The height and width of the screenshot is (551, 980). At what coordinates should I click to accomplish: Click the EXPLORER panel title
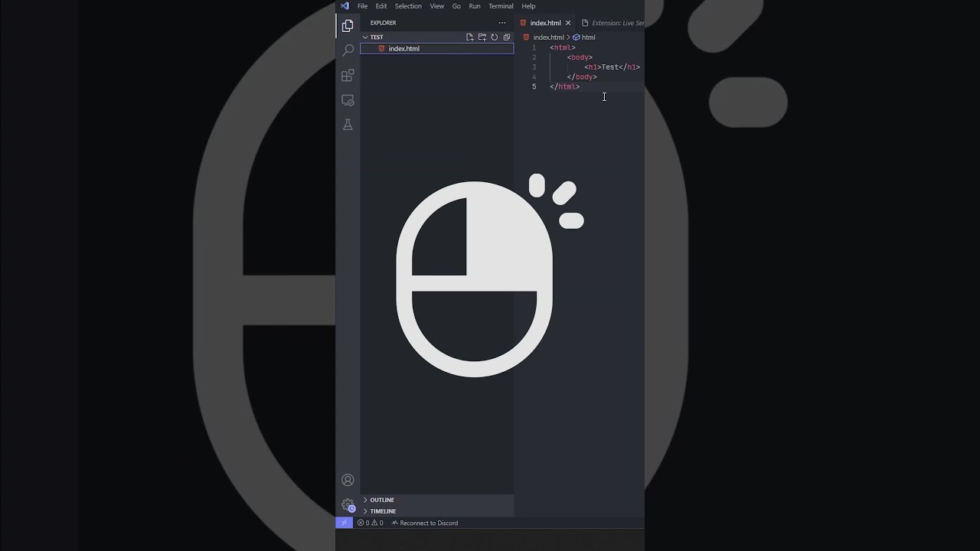[384, 23]
